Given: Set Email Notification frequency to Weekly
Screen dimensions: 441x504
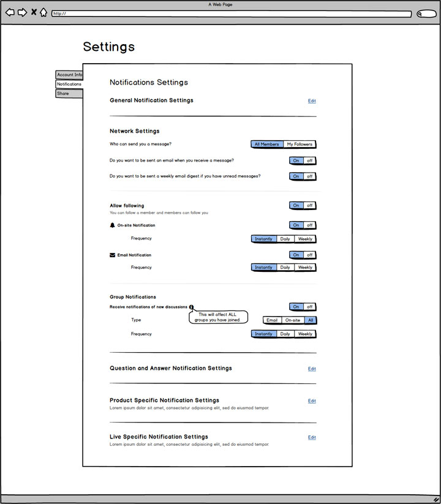Looking at the screenshot, I should click(x=305, y=268).
